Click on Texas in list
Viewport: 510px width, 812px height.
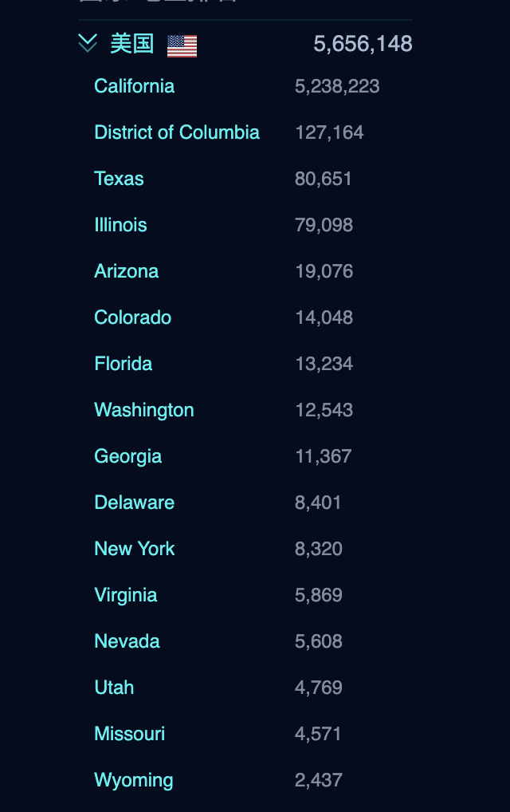coord(119,179)
